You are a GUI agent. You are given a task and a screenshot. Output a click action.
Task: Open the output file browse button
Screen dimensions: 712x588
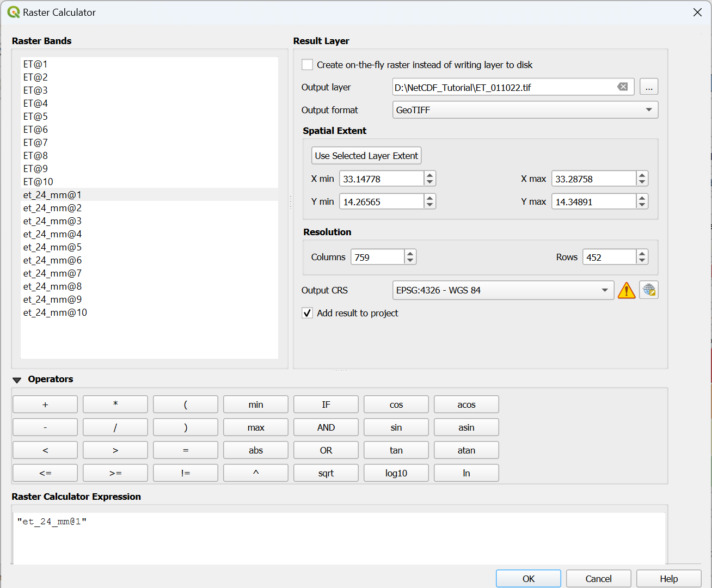(x=649, y=87)
